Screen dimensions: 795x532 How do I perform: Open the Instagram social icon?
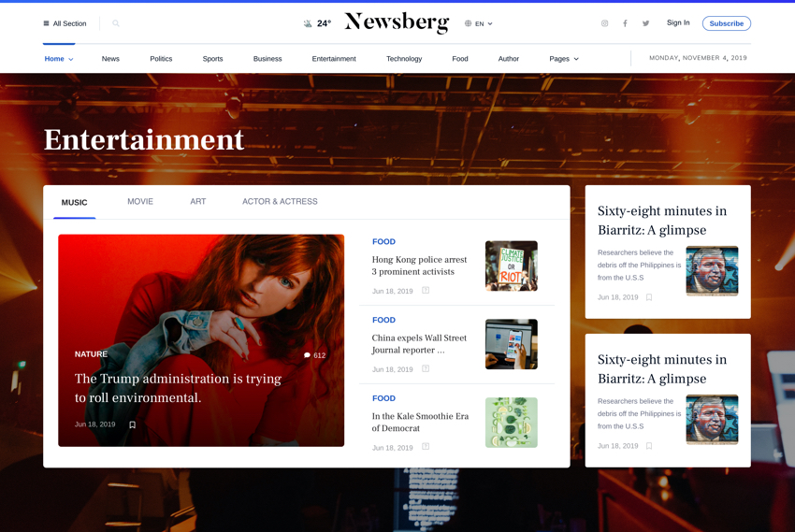604,23
